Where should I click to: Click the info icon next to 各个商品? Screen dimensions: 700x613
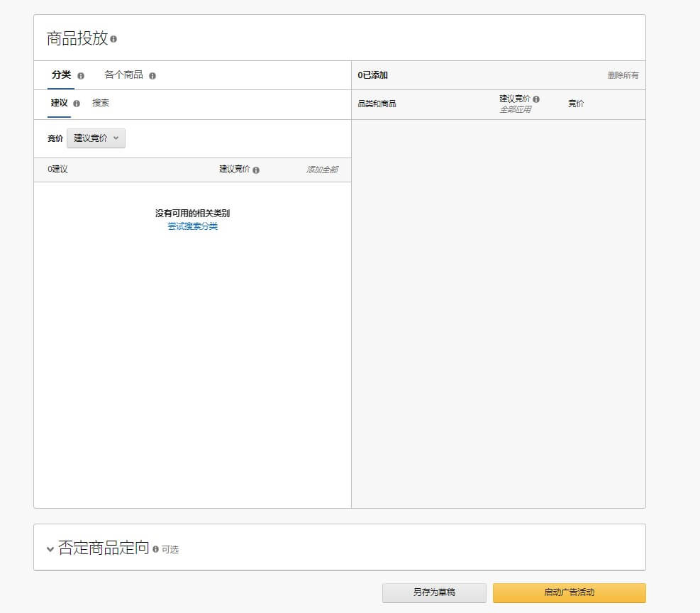point(153,74)
